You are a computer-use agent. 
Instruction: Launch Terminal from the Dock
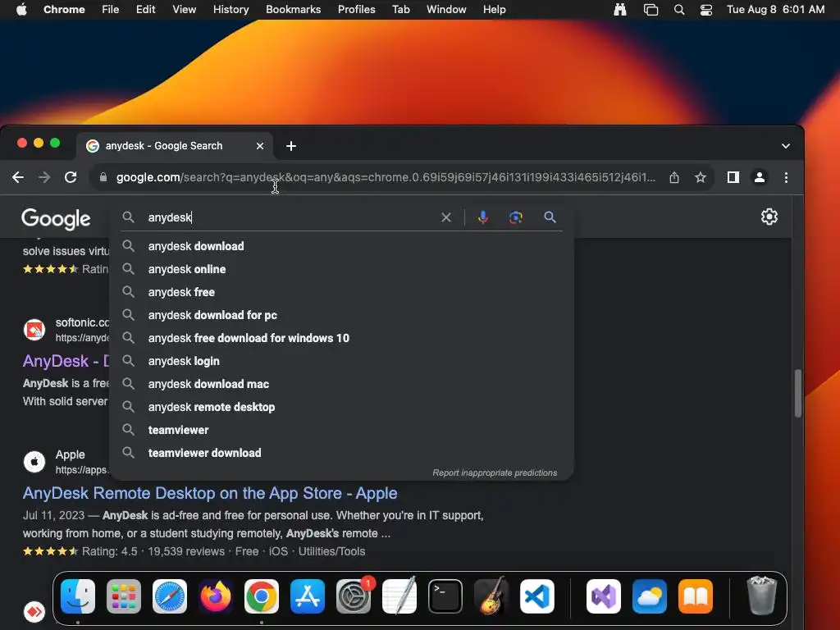point(445,596)
